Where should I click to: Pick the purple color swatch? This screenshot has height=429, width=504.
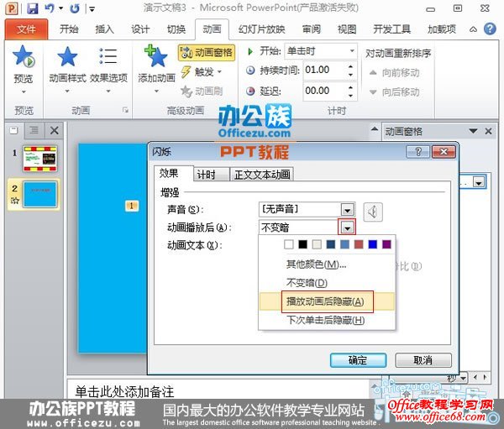(x=386, y=244)
